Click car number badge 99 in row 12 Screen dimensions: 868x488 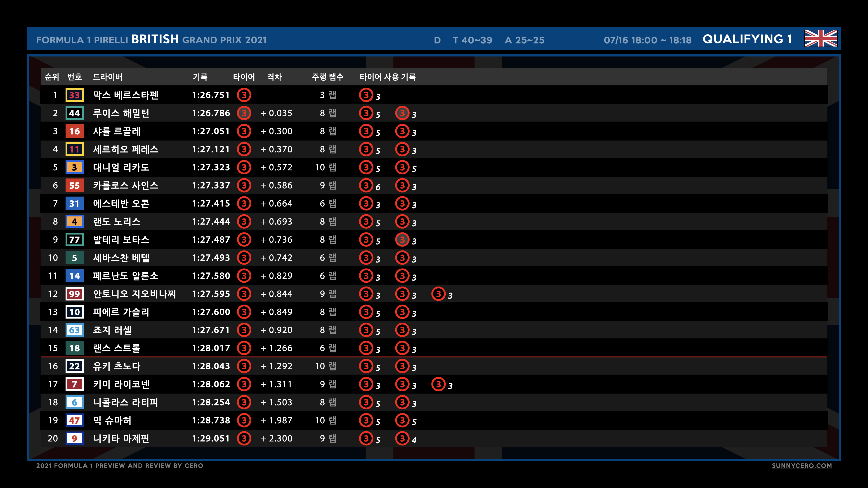pyautogui.click(x=74, y=294)
